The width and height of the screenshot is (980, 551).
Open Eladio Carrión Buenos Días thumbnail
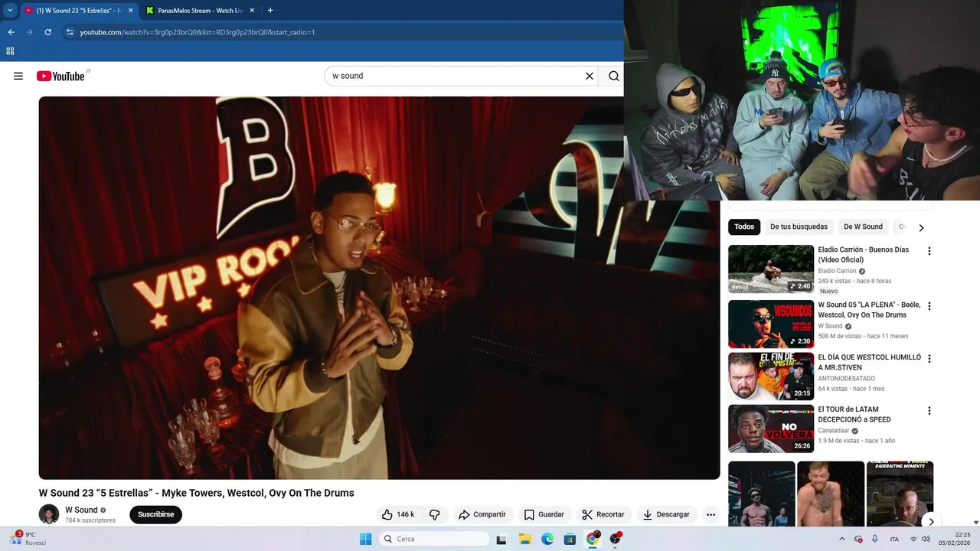coord(771,269)
